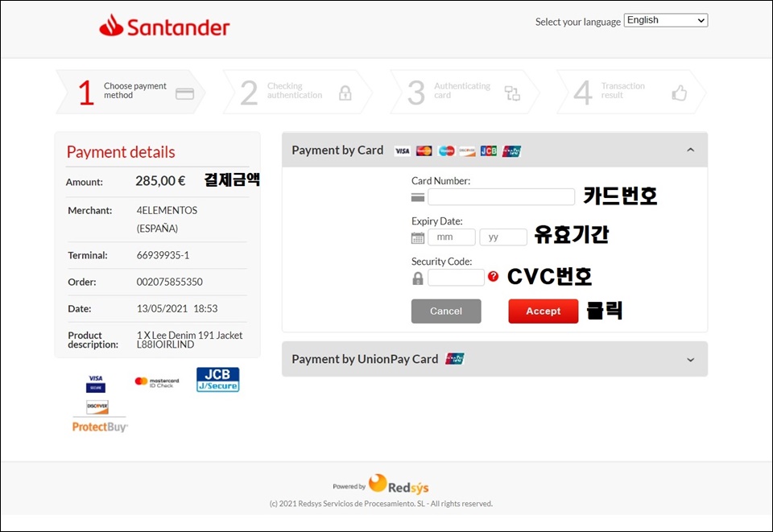
Task: Click the Discover logo in Payment by Card header
Action: pos(467,151)
